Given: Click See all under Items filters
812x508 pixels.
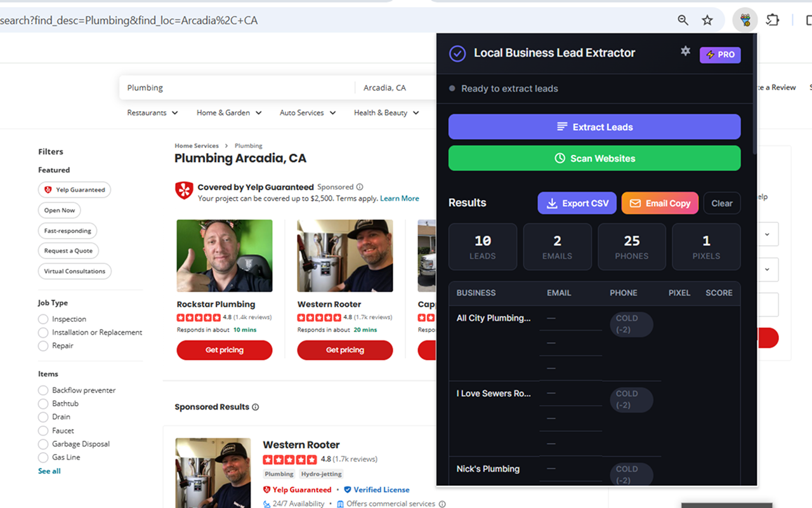Looking at the screenshot, I should [49, 471].
